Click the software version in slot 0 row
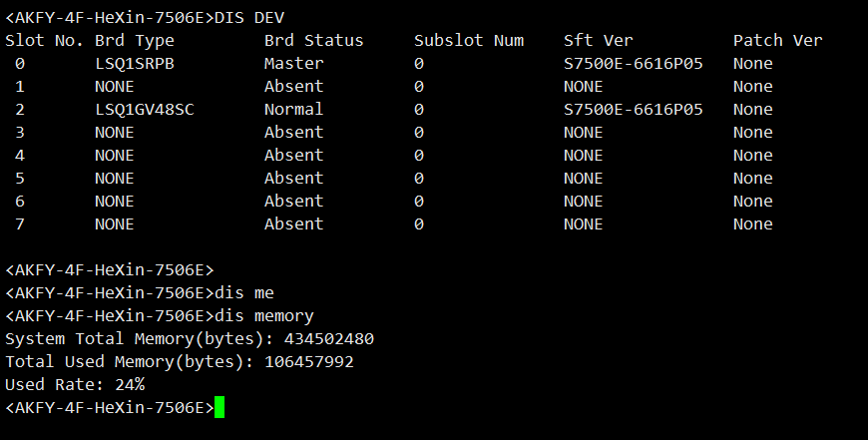Screen dimensions: 868x440 (x=634, y=64)
